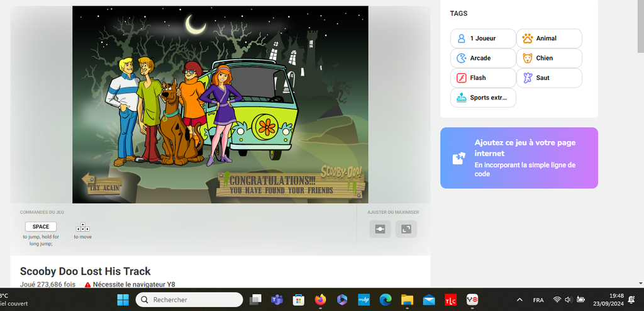Open the Sports extrêmes tag
644x311 pixels.
(x=482, y=98)
